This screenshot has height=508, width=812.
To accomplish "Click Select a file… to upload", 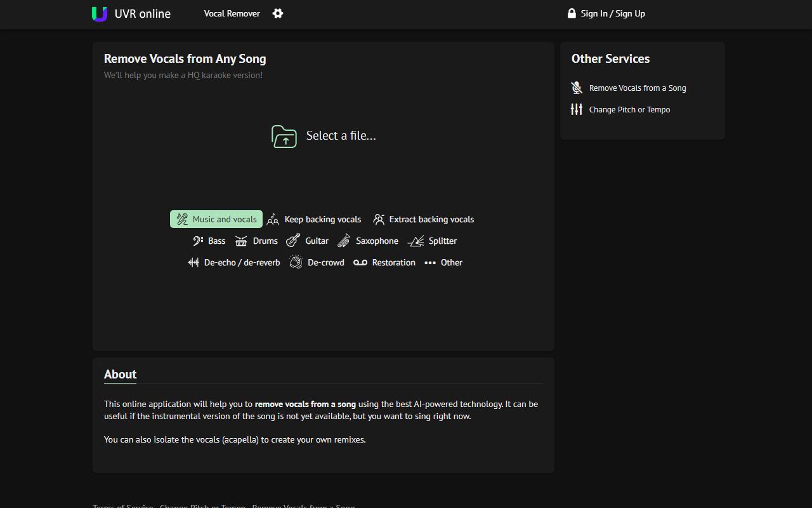I will click(341, 135).
